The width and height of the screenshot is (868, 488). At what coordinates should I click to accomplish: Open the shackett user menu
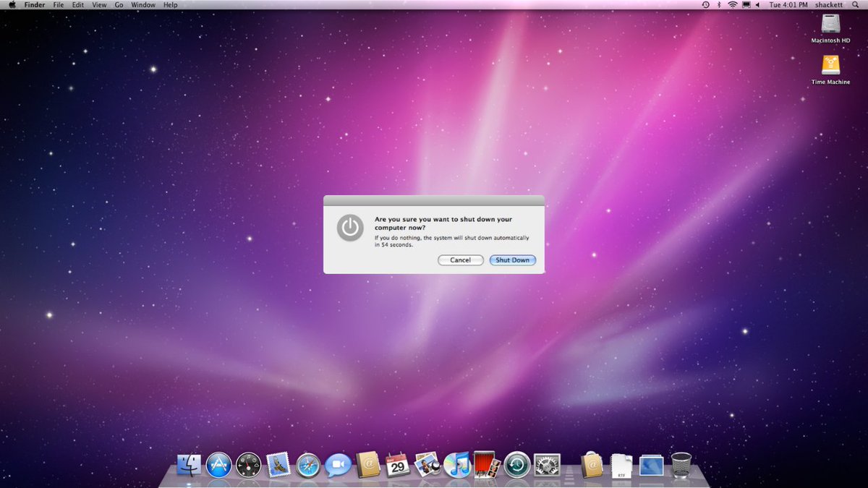pos(829,5)
